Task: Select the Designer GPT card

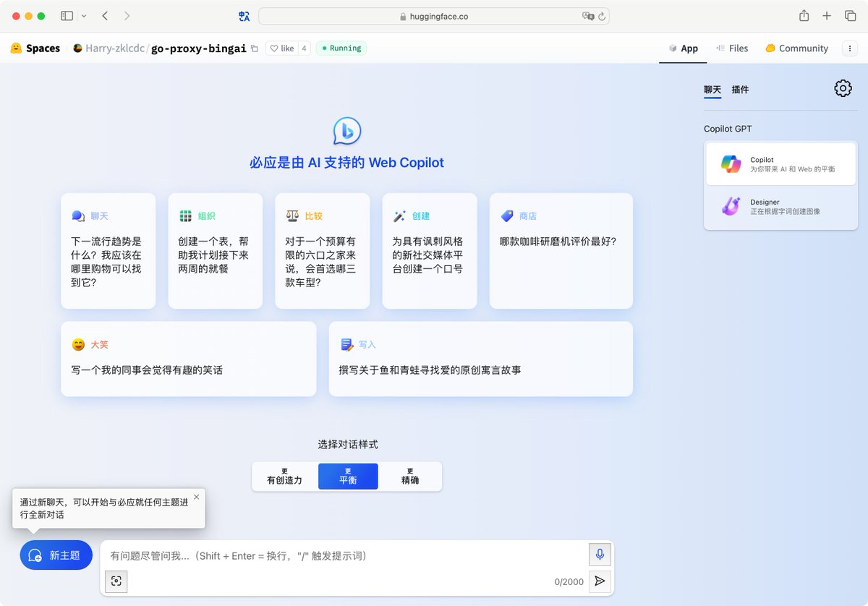Action: [x=780, y=207]
